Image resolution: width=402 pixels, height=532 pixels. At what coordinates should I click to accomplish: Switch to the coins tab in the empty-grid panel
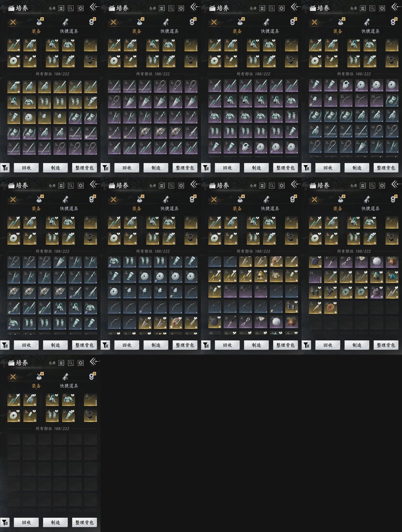[x=92, y=376]
